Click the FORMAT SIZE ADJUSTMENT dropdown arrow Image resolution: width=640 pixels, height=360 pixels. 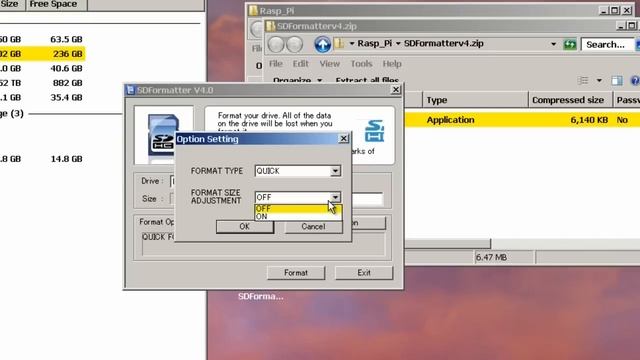tap(335, 197)
